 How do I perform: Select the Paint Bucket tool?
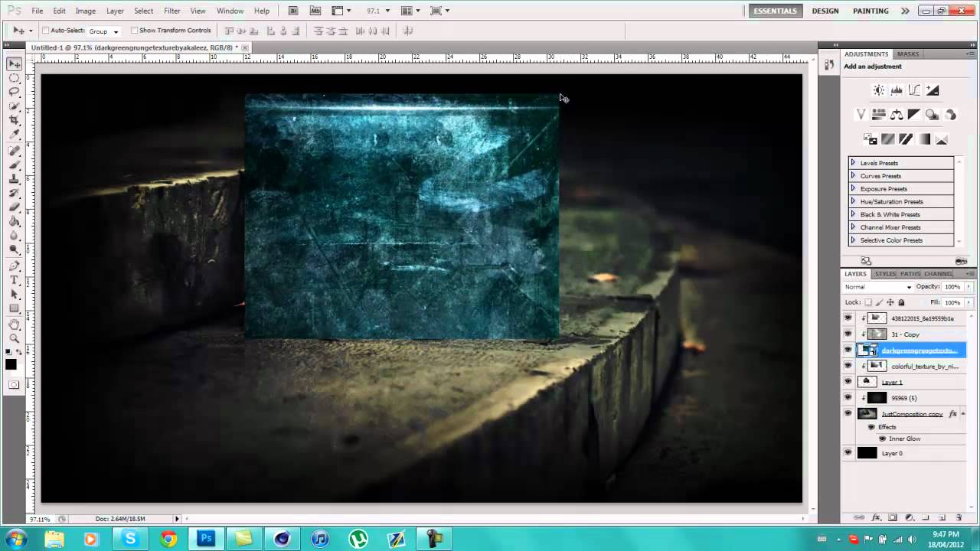15,220
